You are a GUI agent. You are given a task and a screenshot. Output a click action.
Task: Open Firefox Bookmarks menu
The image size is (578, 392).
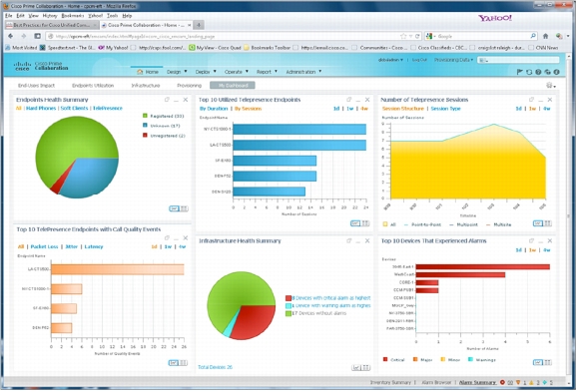73,16
